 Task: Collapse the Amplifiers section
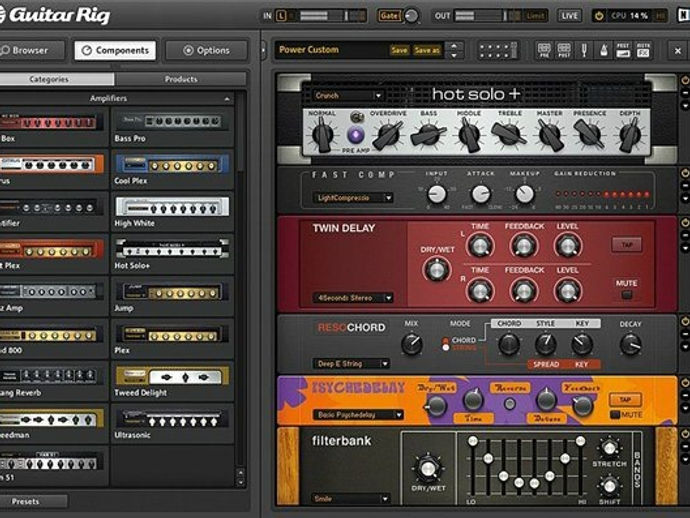pyautogui.click(x=227, y=99)
